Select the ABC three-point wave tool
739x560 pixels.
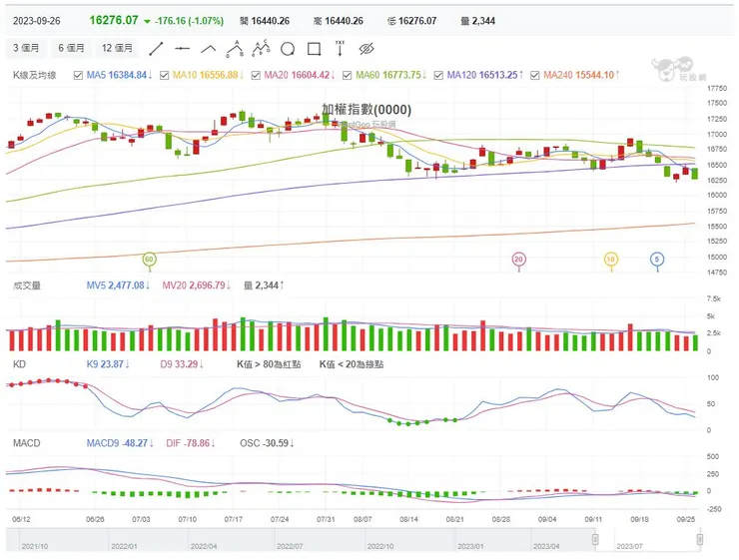pos(235,47)
